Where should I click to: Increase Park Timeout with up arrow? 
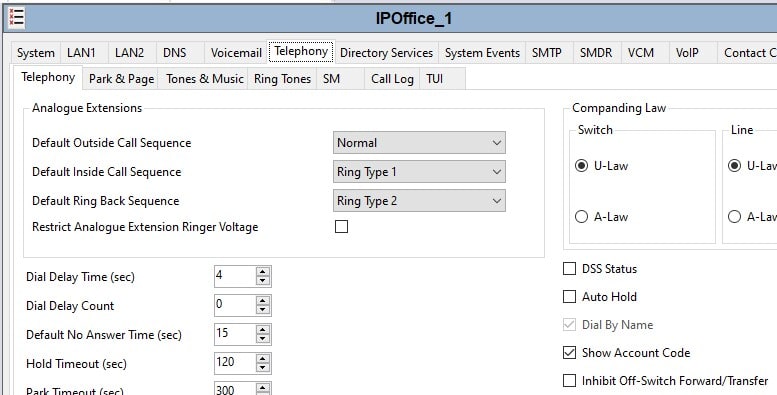click(x=263, y=387)
